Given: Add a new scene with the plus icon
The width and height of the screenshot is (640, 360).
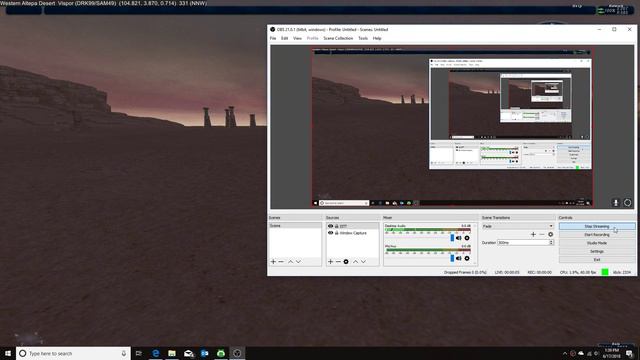Looking at the screenshot, I should pos(273,262).
